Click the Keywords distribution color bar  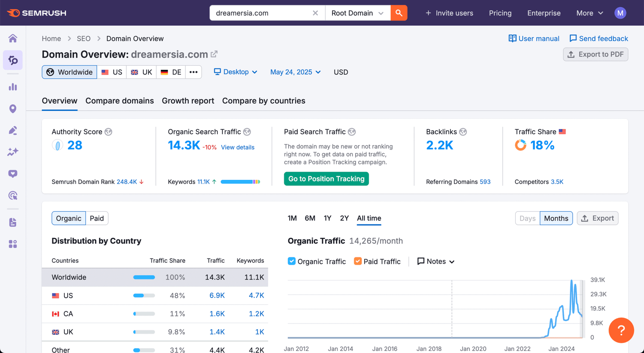[x=240, y=182]
